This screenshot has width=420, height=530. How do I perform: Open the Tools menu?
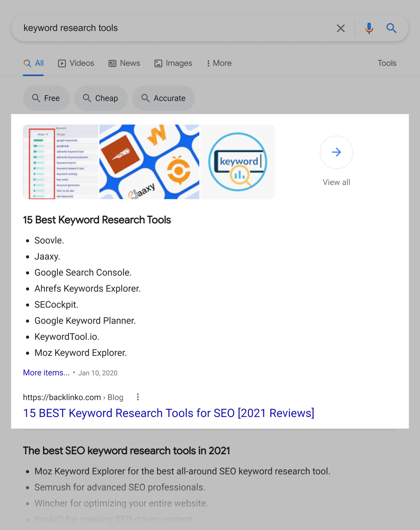[387, 63]
